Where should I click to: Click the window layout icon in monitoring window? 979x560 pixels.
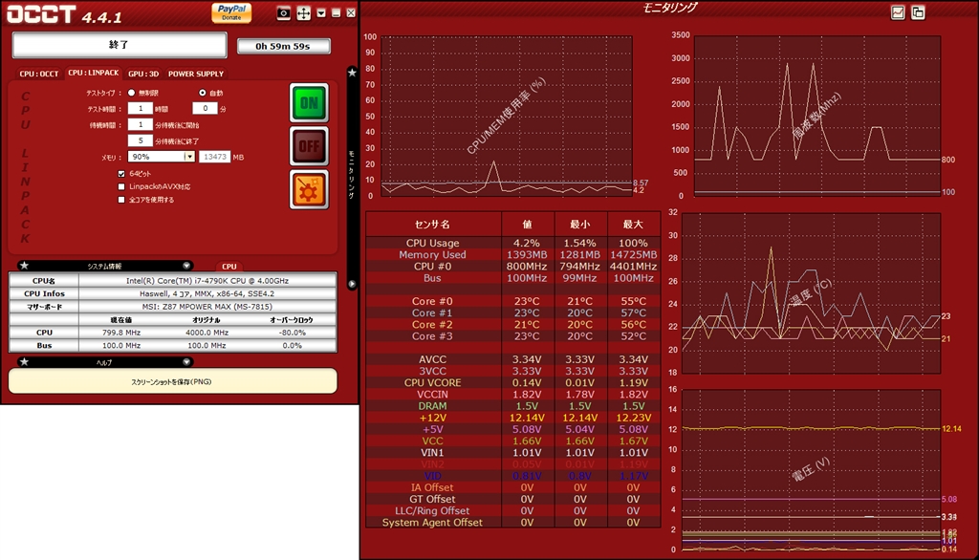[918, 12]
